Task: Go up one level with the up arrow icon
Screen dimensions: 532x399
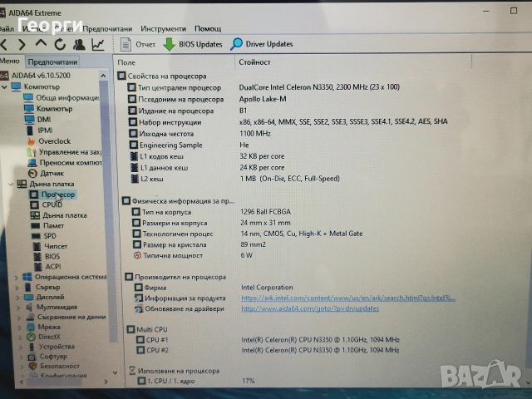Action: tap(41, 44)
